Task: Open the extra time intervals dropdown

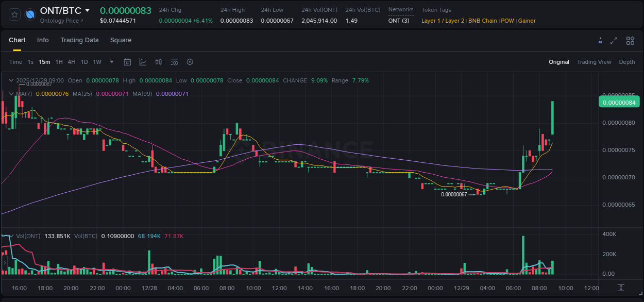Action: pyautogui.click(x=111, y=62)
